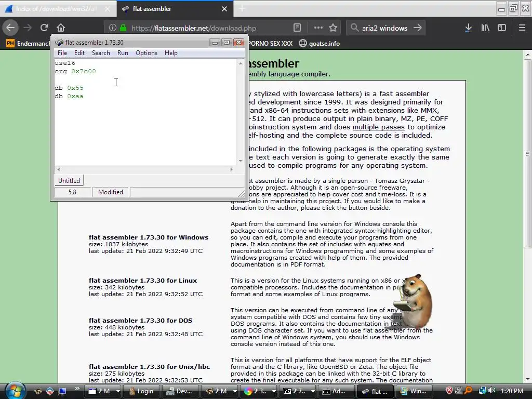
Task: Download flat assembler 1.73.30 for Unix/libc
Action: 149,366
